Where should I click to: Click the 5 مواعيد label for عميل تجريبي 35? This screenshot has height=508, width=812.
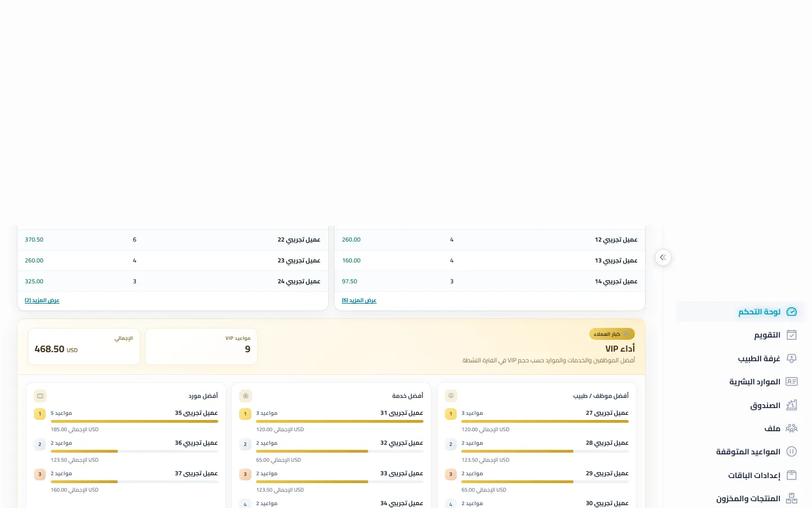tap(61, 413)
